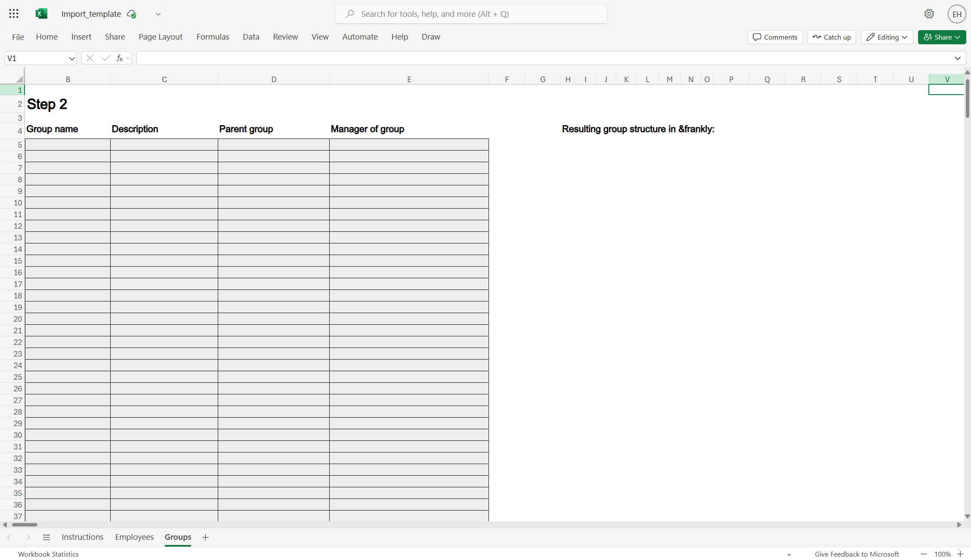Open the app launcher waffle icon
The height and width of the screenshot is (560, 971).
tap(13, 14)
